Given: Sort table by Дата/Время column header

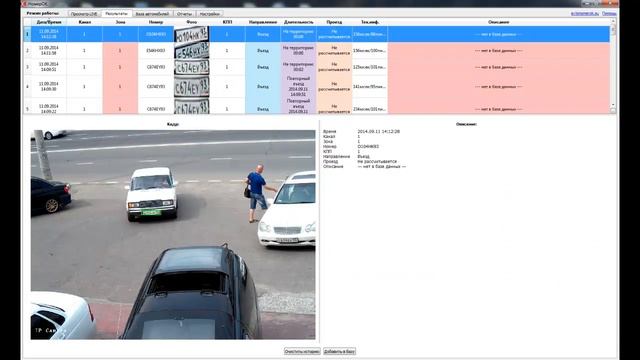Looking at the screenshot, I should 49,22.
